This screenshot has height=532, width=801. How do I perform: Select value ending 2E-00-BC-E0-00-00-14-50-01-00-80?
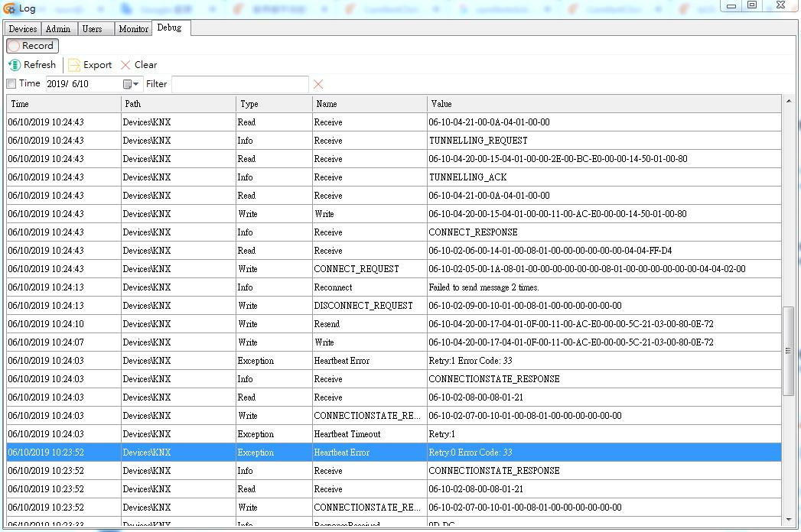tap(604, 159)
